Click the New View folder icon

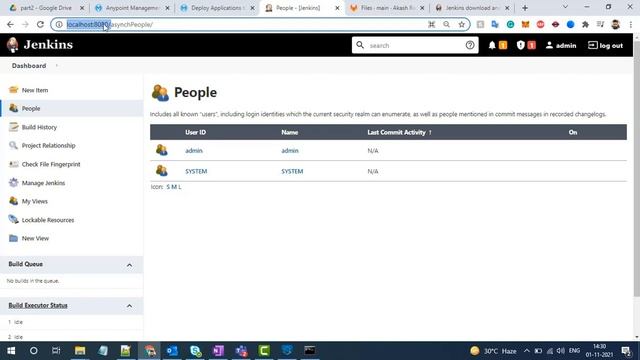(13, 238)
